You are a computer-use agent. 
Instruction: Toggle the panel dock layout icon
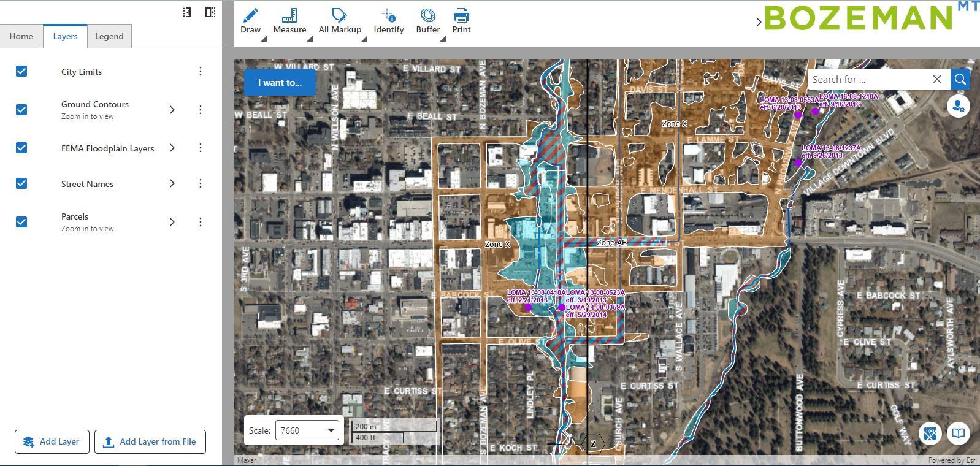click(210, 12)
